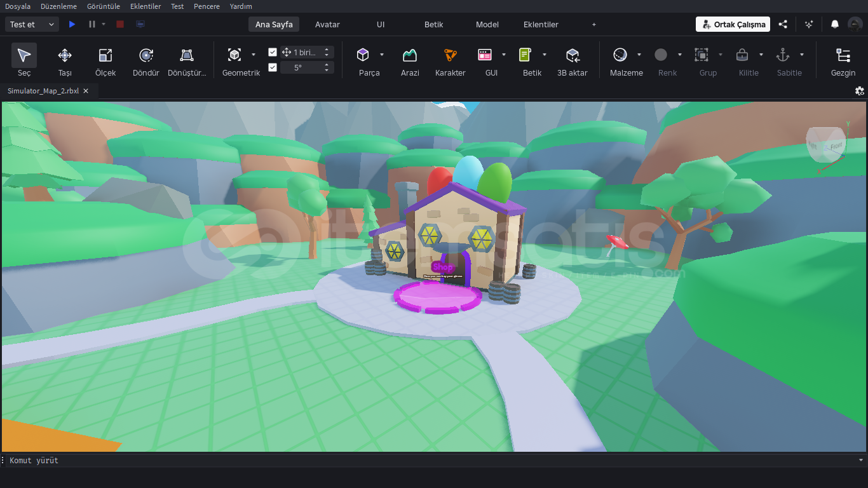Screen dimensions: 868x488
Task: Click the Ortak Çalışma button
Action: [x=733, y=24]
